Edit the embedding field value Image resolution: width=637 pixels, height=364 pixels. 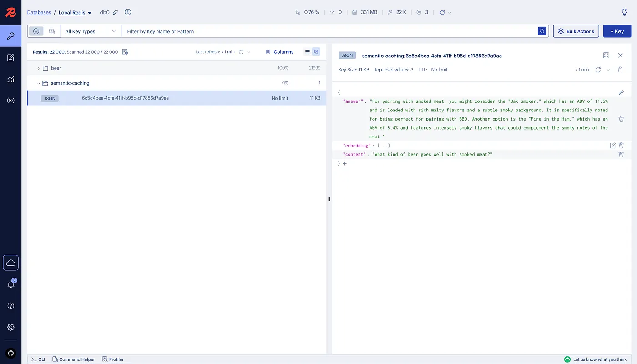[612, 146]
